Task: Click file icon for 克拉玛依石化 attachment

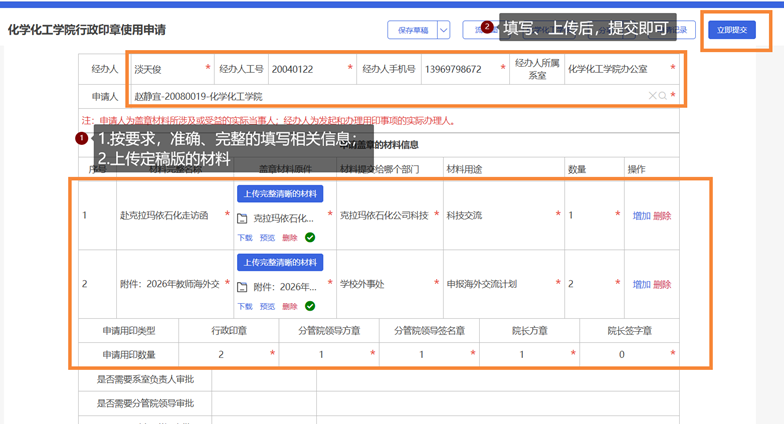Action: coord(242,216)
